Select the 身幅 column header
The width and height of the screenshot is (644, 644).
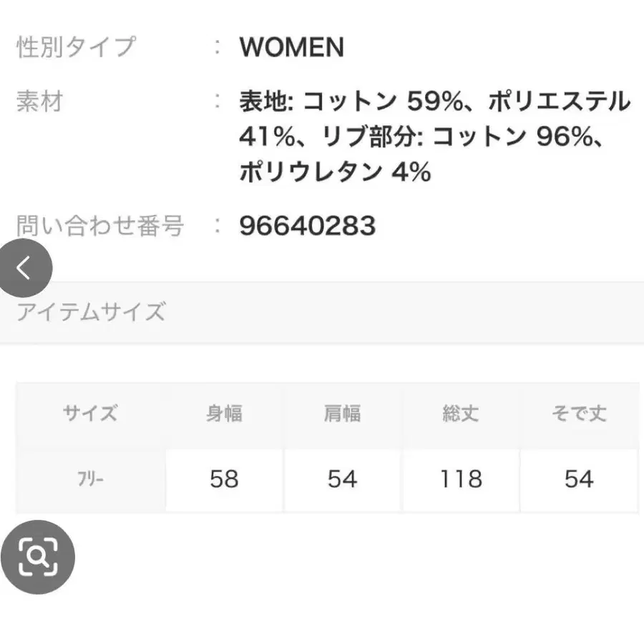click(x=223, y=413)
